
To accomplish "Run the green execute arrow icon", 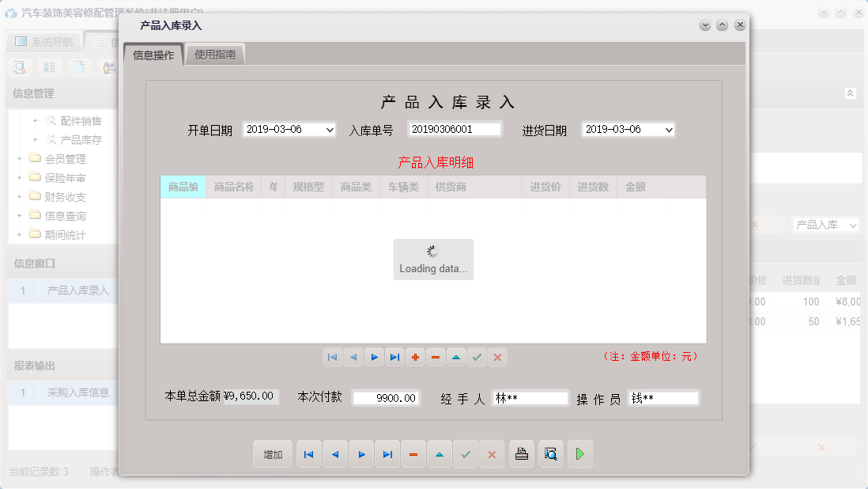I will point(580,453).
